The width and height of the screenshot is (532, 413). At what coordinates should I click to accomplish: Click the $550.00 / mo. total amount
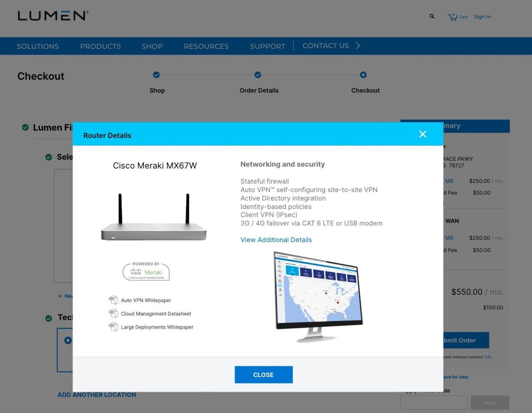477,292
